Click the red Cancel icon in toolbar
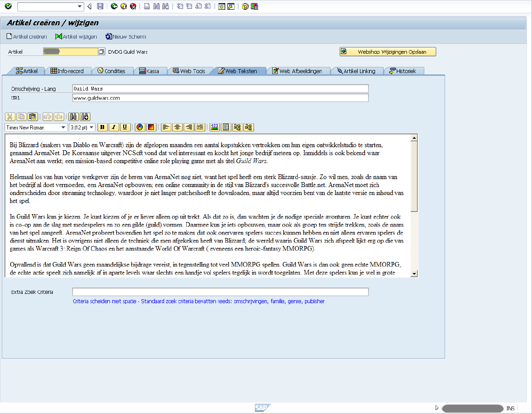The height and width of the screenshot is (414, 532). click(x=133, y=6)
